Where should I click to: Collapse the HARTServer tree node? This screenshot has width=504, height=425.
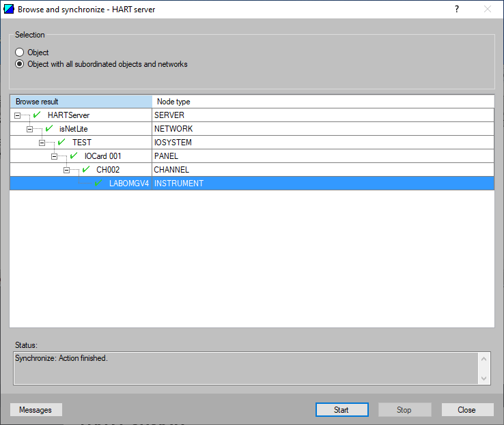click(17, 115)
